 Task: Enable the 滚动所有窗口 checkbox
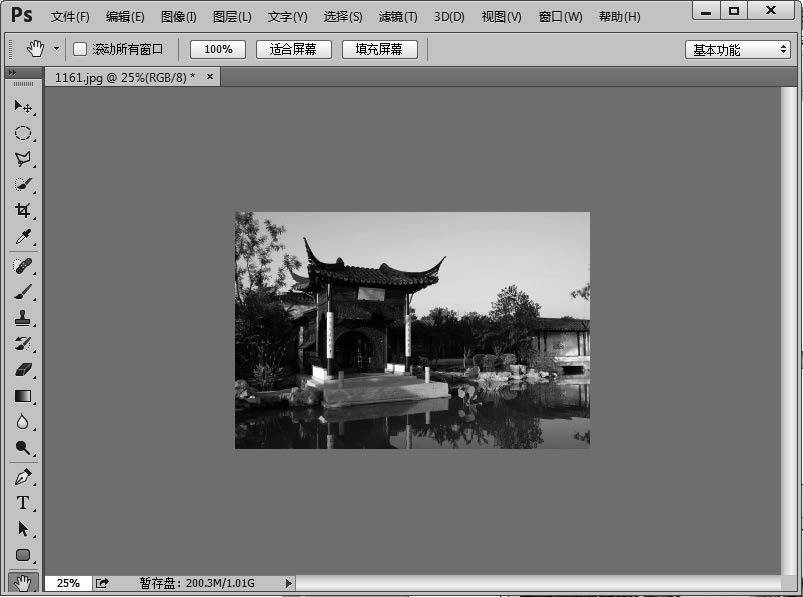tap(78, 48)
